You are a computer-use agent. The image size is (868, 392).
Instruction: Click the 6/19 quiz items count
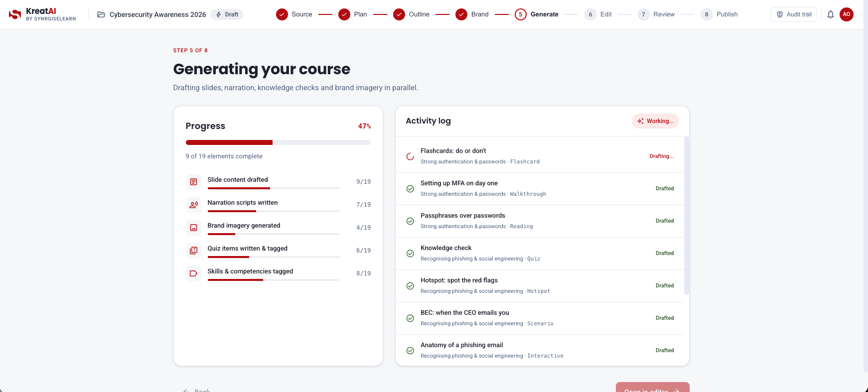(363, 251)
